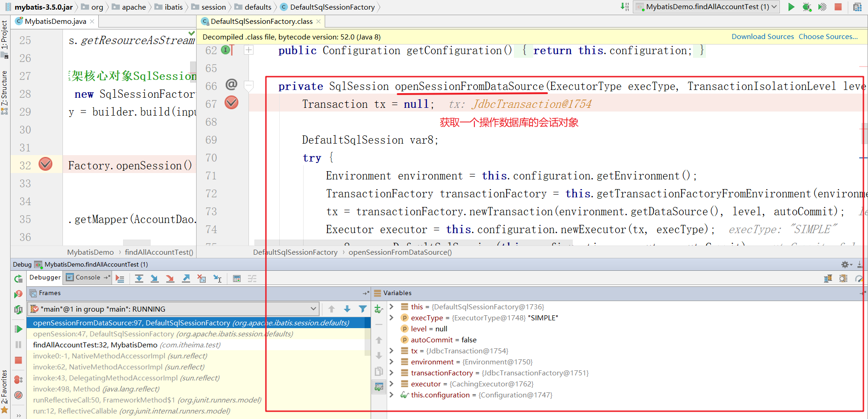Resume Program in the debug sidebar
Image resolution: width=868 pixels, height=419 pixels.
point(18,329)
